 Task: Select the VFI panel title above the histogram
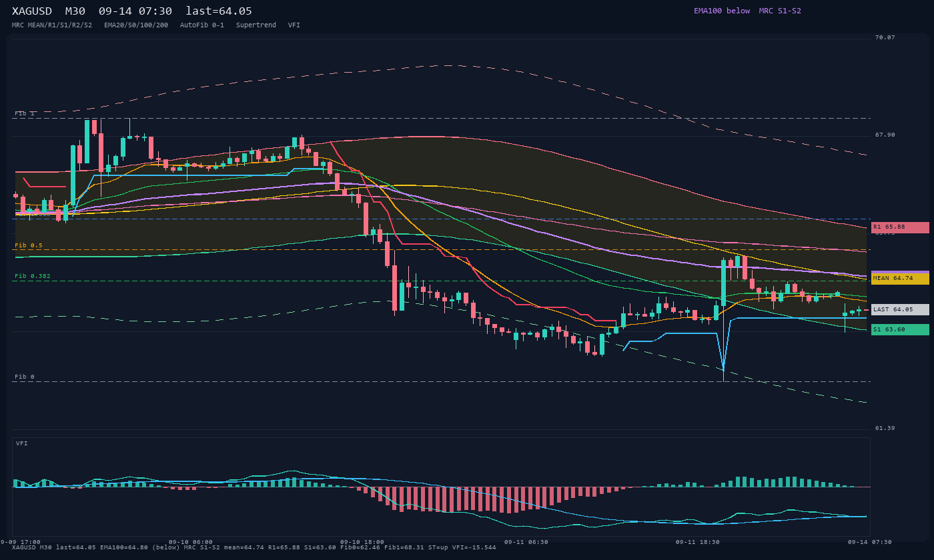pos(22,443)
